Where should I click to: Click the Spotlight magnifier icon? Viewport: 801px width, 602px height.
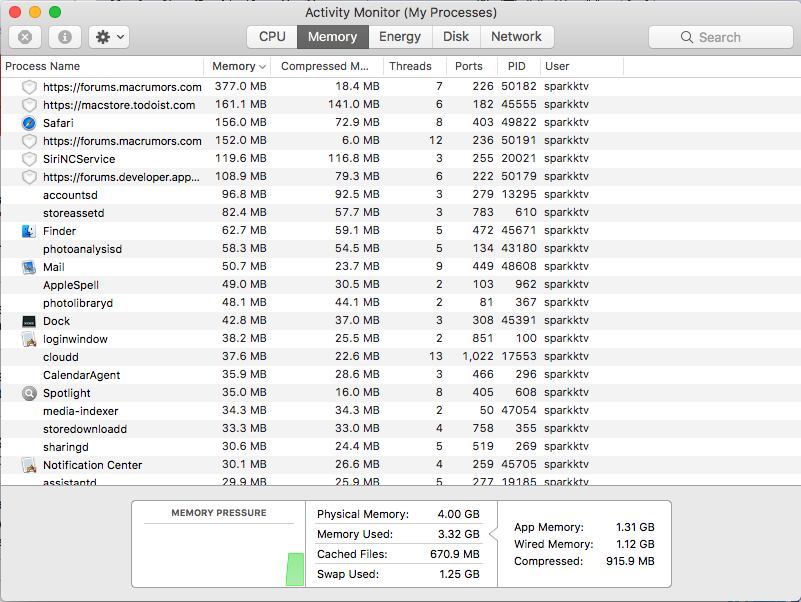click(x=29, y=393)
